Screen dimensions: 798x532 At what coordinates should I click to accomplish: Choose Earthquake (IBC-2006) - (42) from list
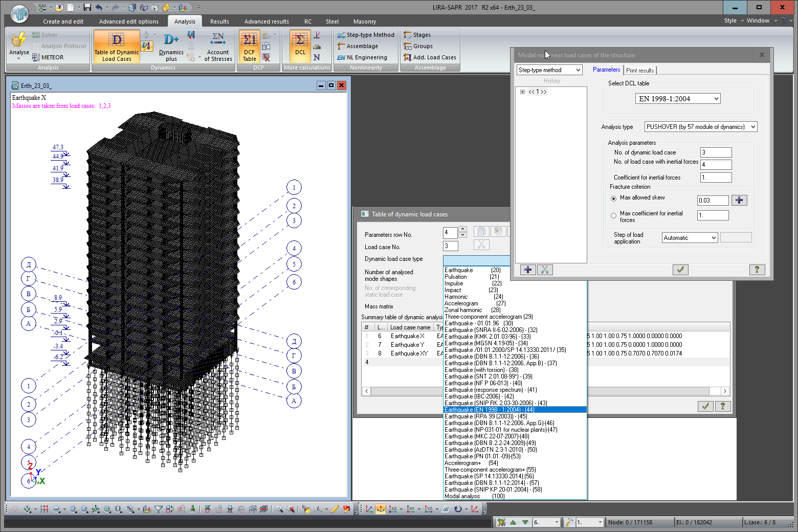tap(479, 396)
